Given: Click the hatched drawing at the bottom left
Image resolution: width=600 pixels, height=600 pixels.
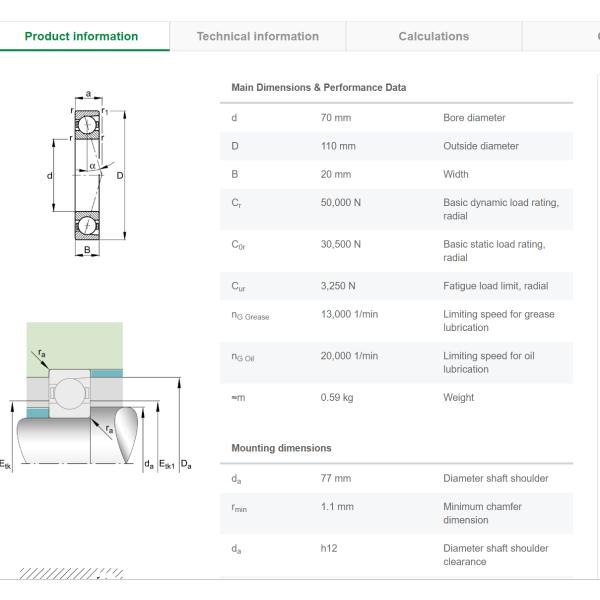Looking at the screenshot, I should pyautogui.click(x=71, y=574).
